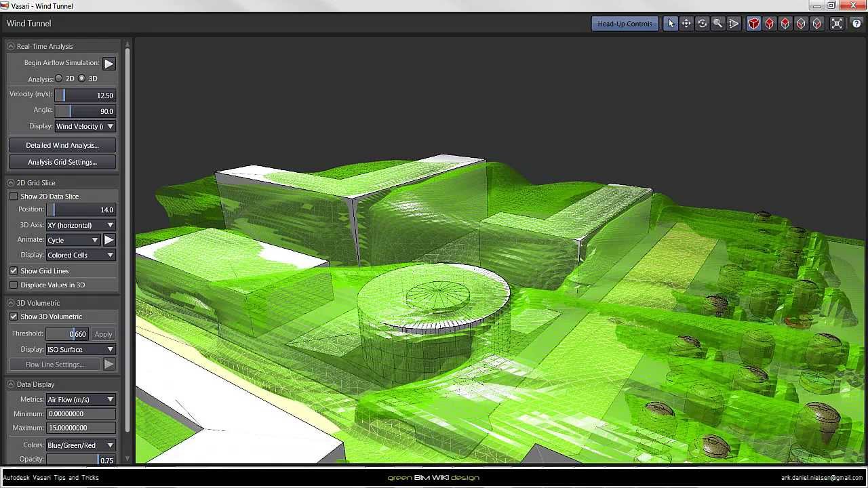Click the Begin Airflow Simulation label
The image size is (868, 488).
[x=62, y=62]
